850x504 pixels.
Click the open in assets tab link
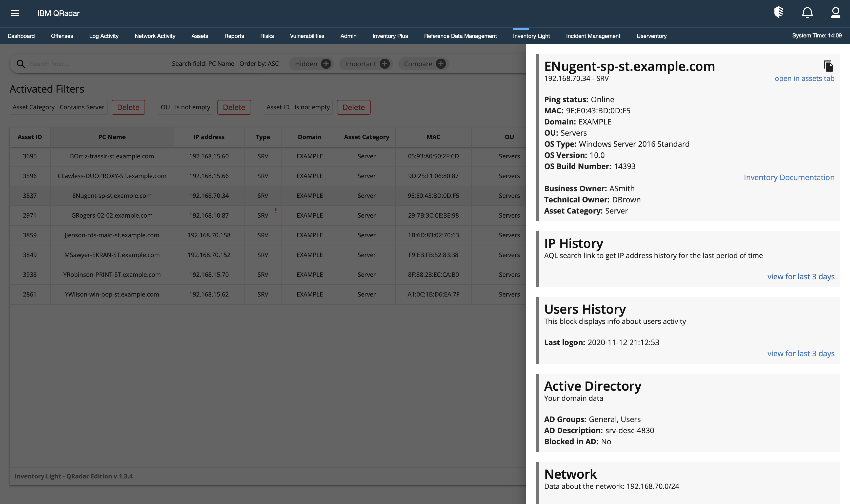coord(804,78)
